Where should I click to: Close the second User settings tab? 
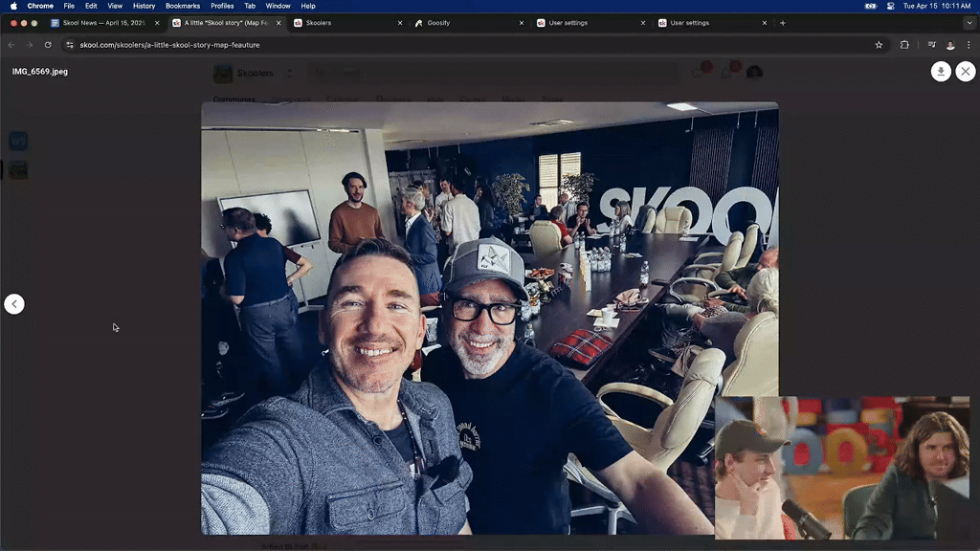coord(764,23)
